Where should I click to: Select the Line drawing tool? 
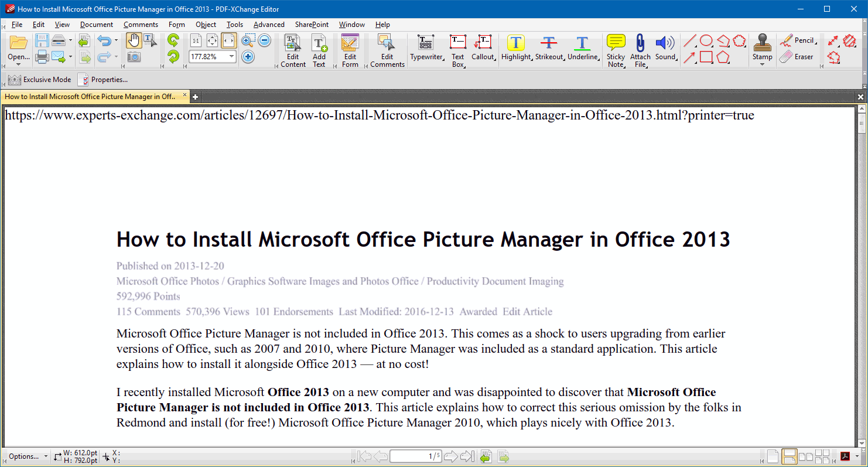click(x=690, y=40)
